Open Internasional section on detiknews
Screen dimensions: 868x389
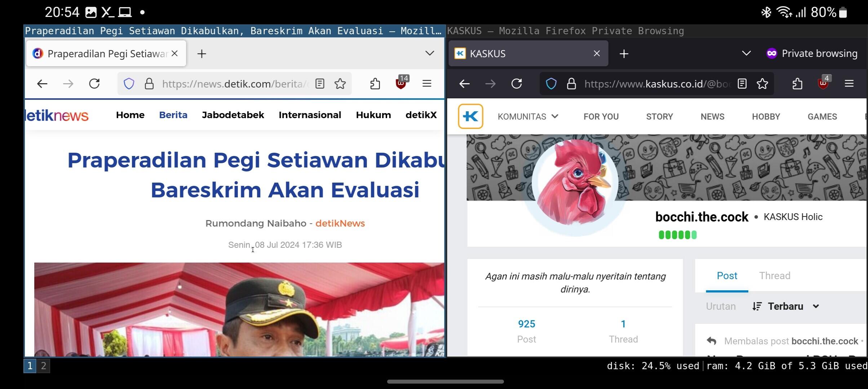coord(310,115)
